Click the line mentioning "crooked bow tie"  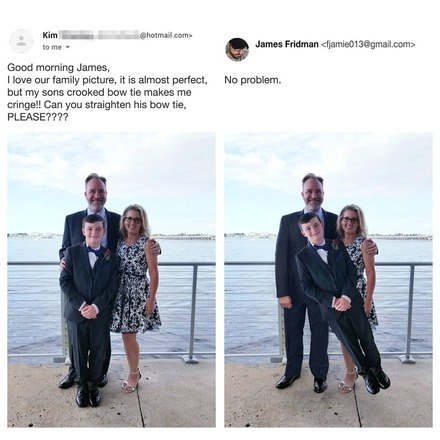click(99, 92)
